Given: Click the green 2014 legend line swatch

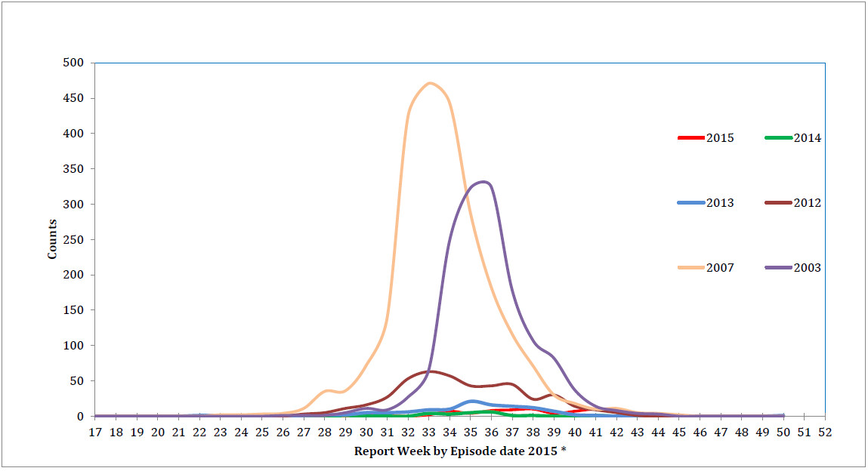Looking at the screenshot, I should (778, 138).
